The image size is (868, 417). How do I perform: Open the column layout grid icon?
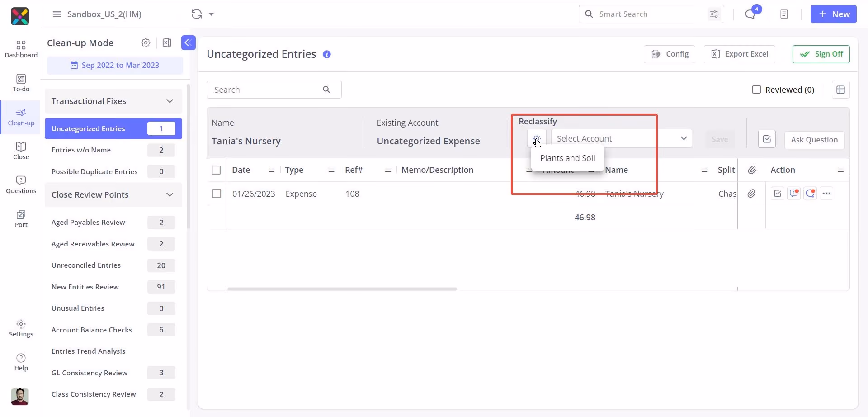[840, 90]
